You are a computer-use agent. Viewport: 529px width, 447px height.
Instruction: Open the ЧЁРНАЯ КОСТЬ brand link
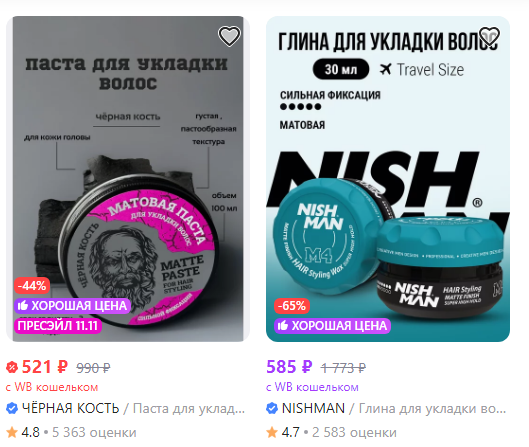71,408
